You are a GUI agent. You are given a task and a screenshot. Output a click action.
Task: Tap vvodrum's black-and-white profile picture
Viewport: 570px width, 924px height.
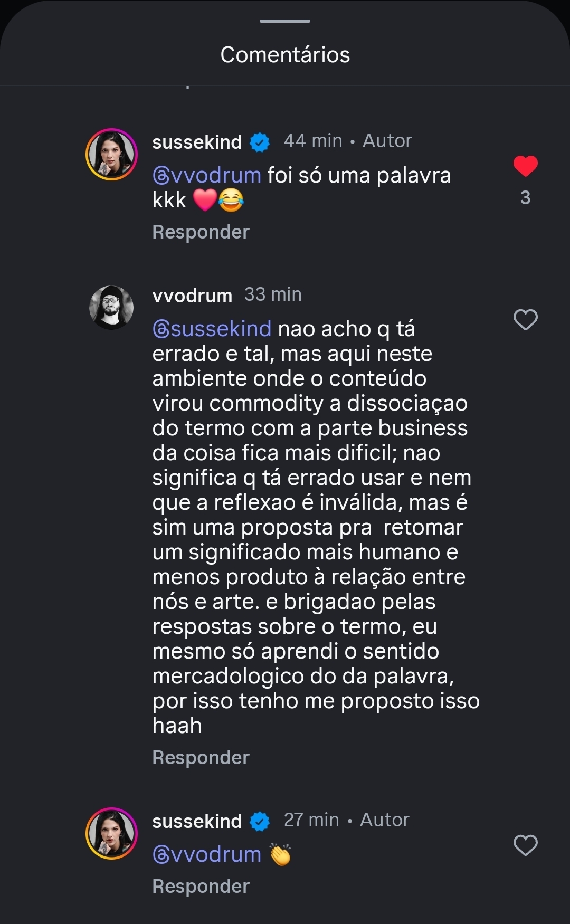tap(111, 308)
